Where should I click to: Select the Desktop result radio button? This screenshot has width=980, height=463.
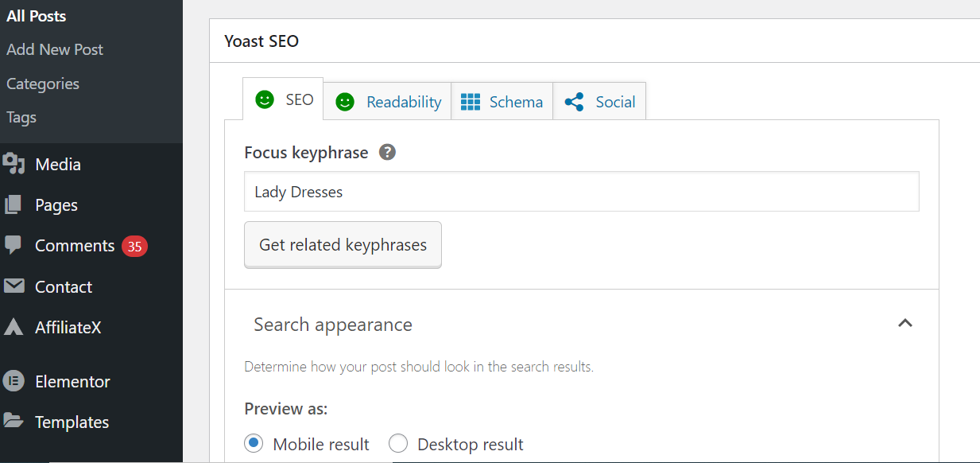pos(397,444)
